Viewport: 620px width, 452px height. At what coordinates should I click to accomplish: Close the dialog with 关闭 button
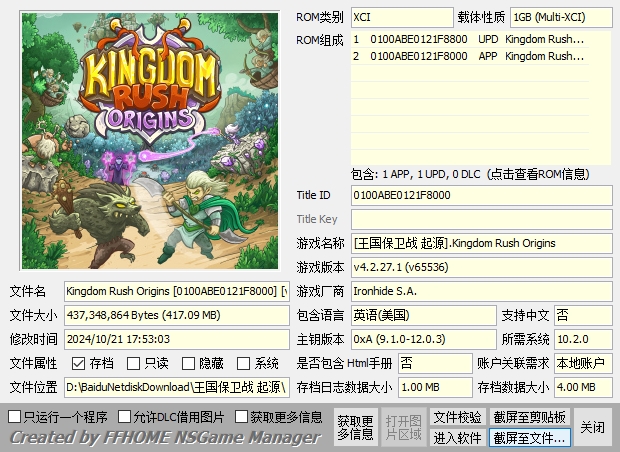(592, 427)
